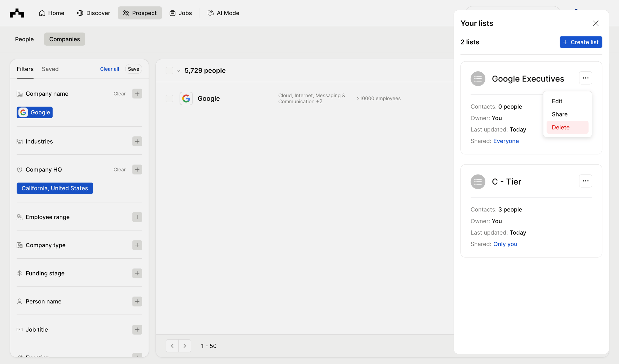Switch to AI Mode
619x364 pixels.
tap(223, 13)
